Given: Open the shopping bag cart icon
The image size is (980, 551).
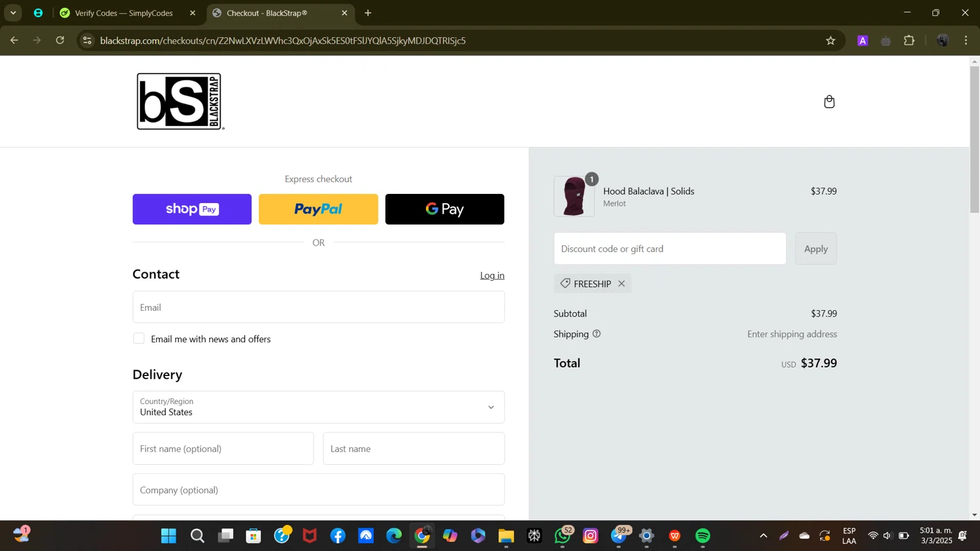Looking at the screenshot, I should [x=829, y=102].
